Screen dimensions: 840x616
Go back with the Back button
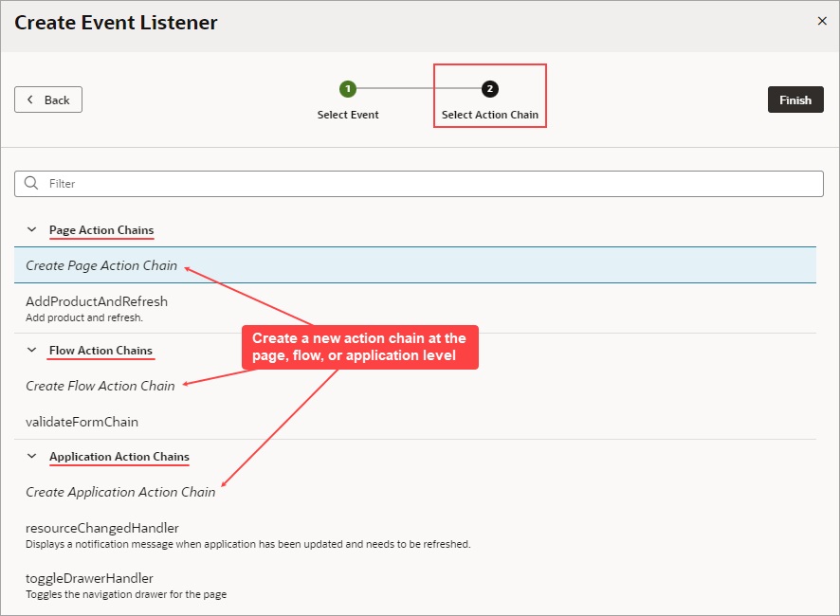[x=48, y=100]
